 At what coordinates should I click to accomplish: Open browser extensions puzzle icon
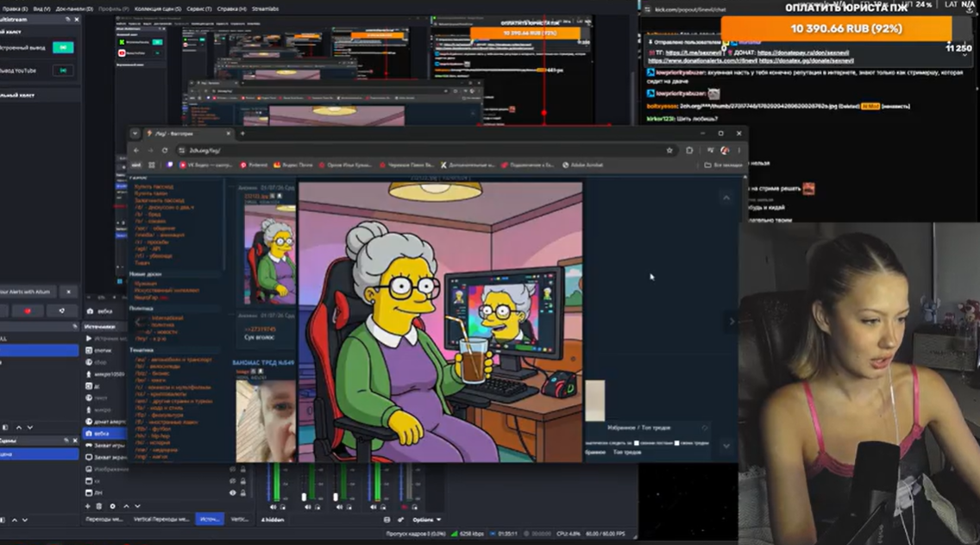689,150
